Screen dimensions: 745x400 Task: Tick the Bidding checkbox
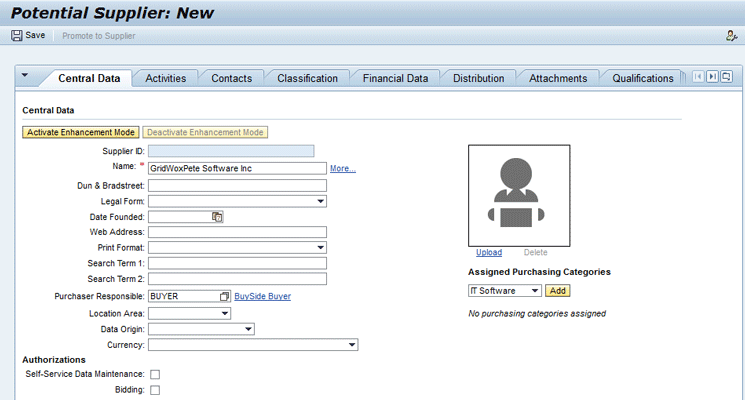click(155, 390)
